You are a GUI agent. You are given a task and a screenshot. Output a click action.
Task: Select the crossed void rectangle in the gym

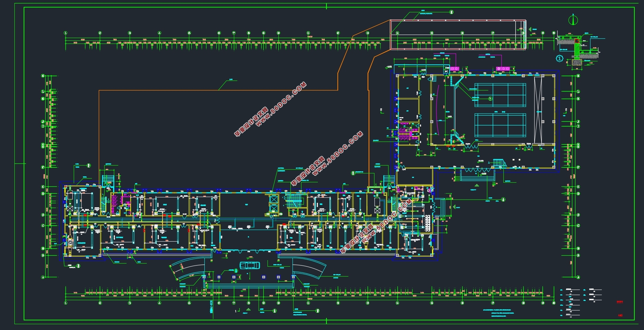tap(538, 110)
